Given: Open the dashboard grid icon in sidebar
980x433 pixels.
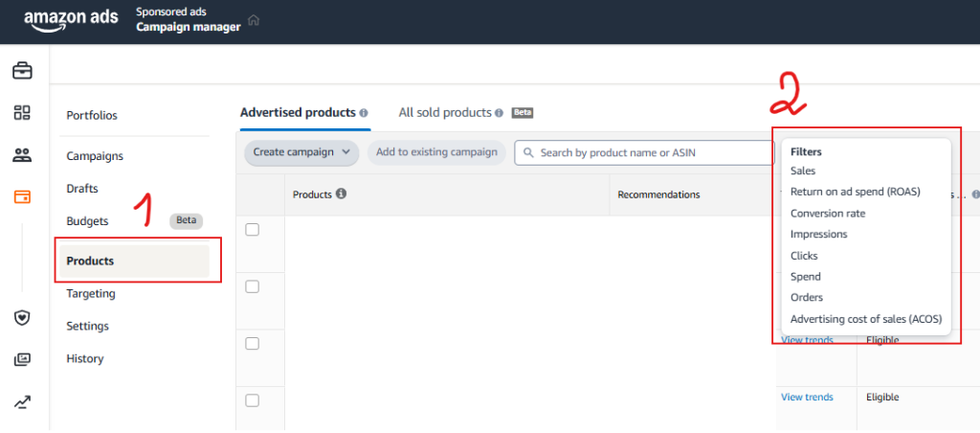Looking at the screenshot, I should [22, 113].
